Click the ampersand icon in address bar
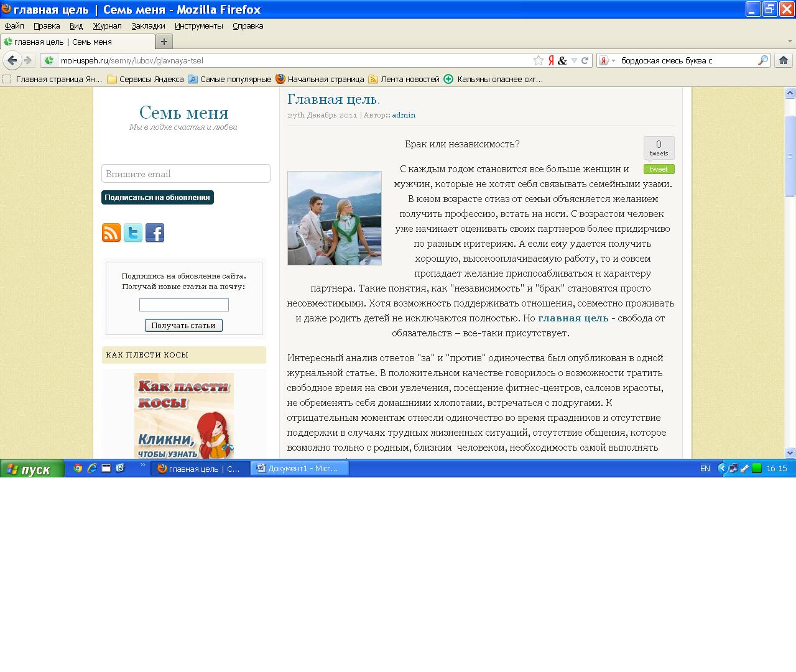Image resolution: width=796 pixels, height=672 pixels. click(x=562, y=60)
